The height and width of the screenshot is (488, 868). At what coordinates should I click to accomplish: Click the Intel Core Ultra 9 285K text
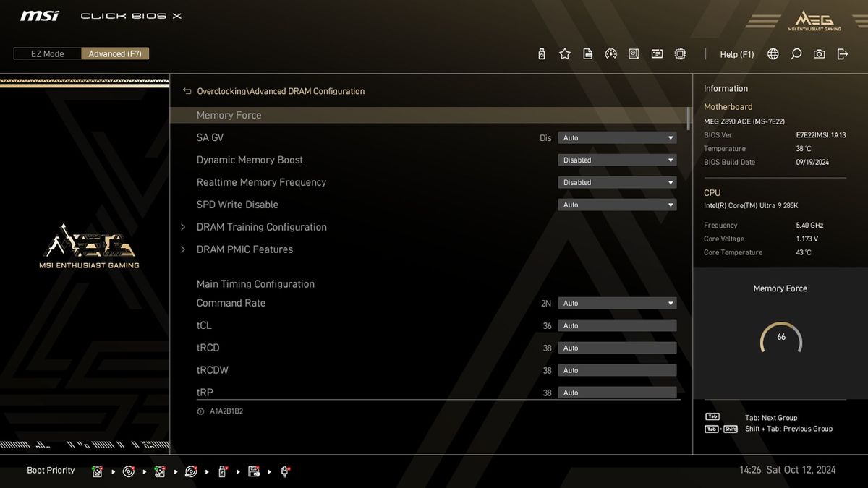[751, 206]
